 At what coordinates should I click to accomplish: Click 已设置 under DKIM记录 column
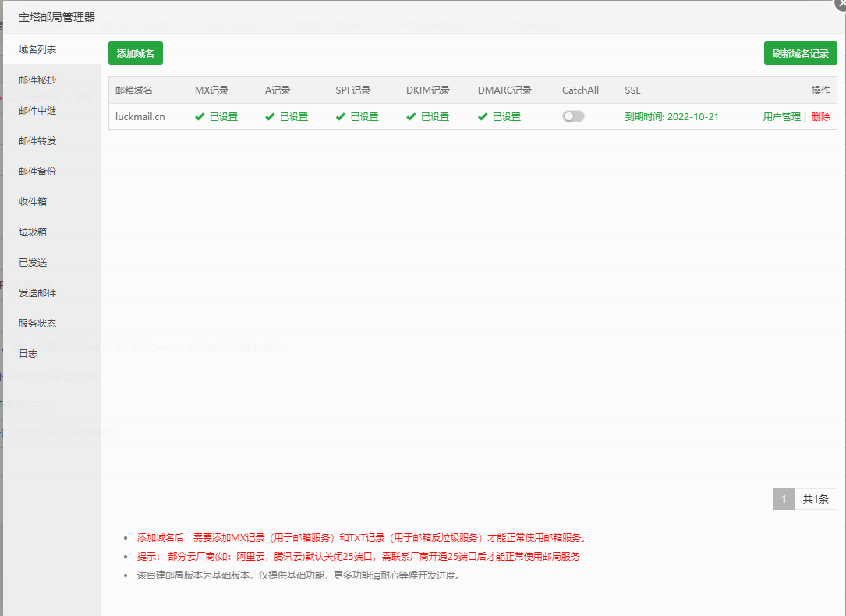(435, 116)
